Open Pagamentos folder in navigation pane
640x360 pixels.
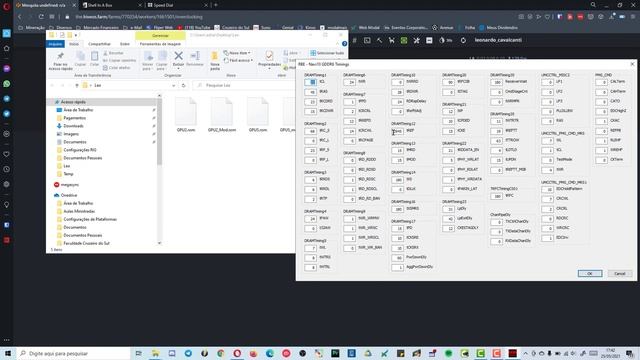click(x=74, y=118)
